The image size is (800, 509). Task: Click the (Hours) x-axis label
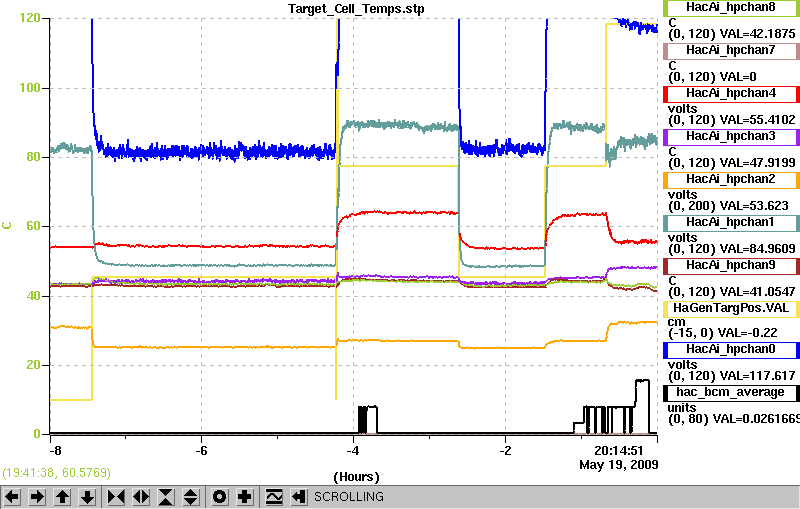click(356, 477)
